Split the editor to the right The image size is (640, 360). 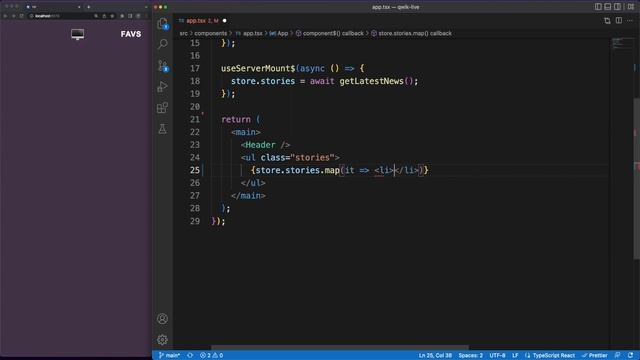tap(619, 20)
